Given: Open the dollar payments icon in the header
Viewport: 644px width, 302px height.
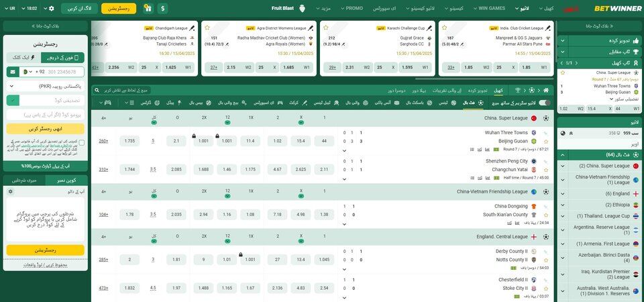Looking at the screenshot, I should pyautogui.click(x=163, y=8).
